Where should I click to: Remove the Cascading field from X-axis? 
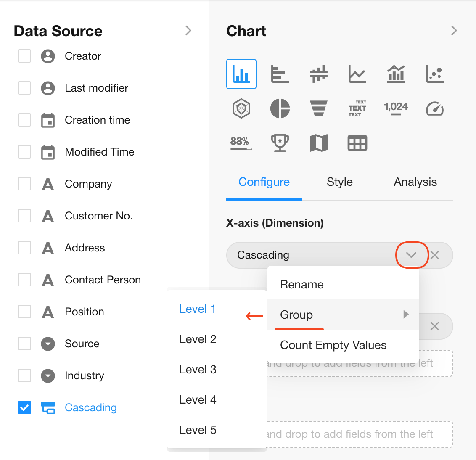click(x=435, y=255)
